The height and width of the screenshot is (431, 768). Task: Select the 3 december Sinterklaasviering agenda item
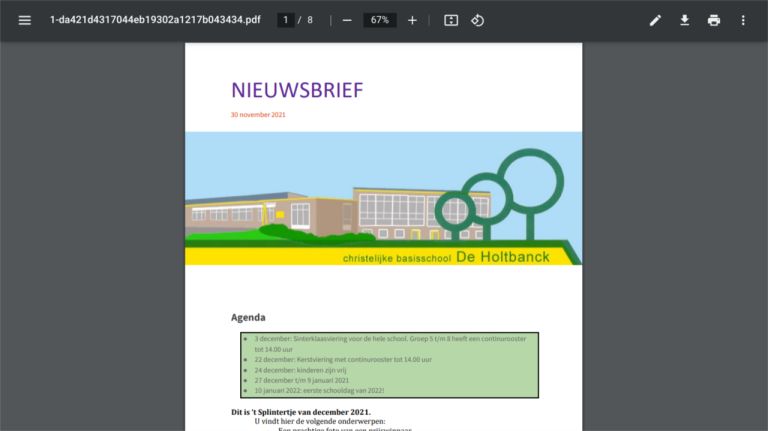[x=390, y=339]
